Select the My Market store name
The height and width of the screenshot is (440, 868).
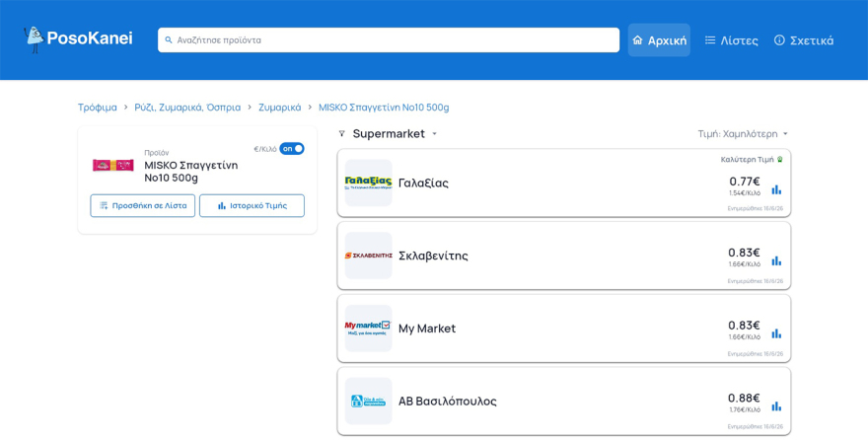[427, 329]
